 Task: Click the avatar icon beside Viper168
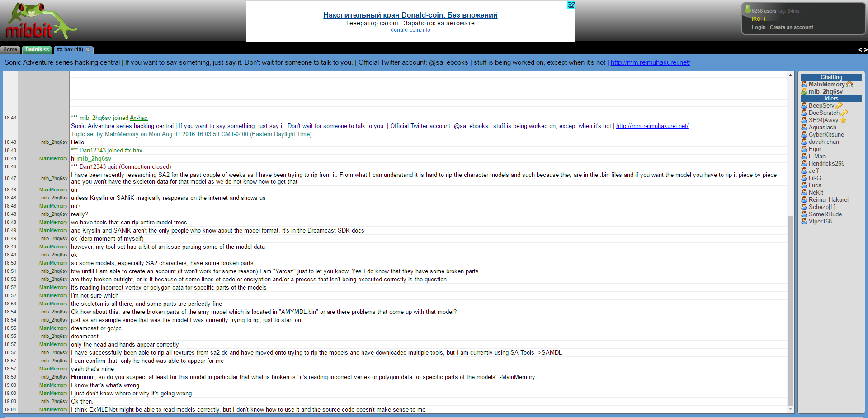pyautogui.click(x=804, y=222)
